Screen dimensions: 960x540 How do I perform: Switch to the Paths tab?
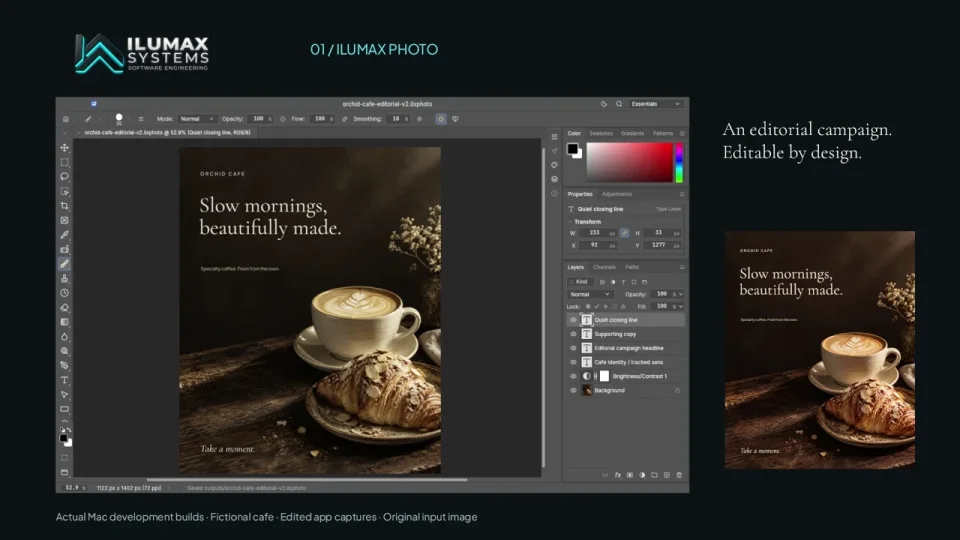coord(632,267)
